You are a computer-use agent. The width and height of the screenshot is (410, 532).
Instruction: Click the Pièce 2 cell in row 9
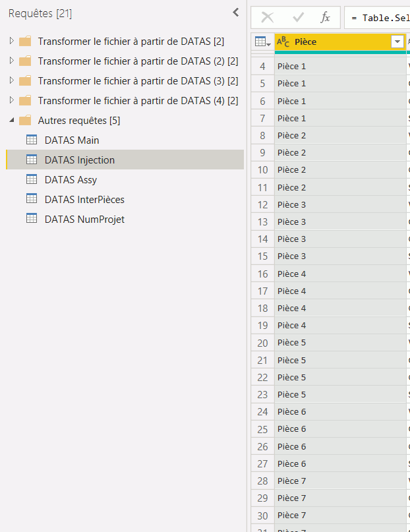[x=340, y=153]
